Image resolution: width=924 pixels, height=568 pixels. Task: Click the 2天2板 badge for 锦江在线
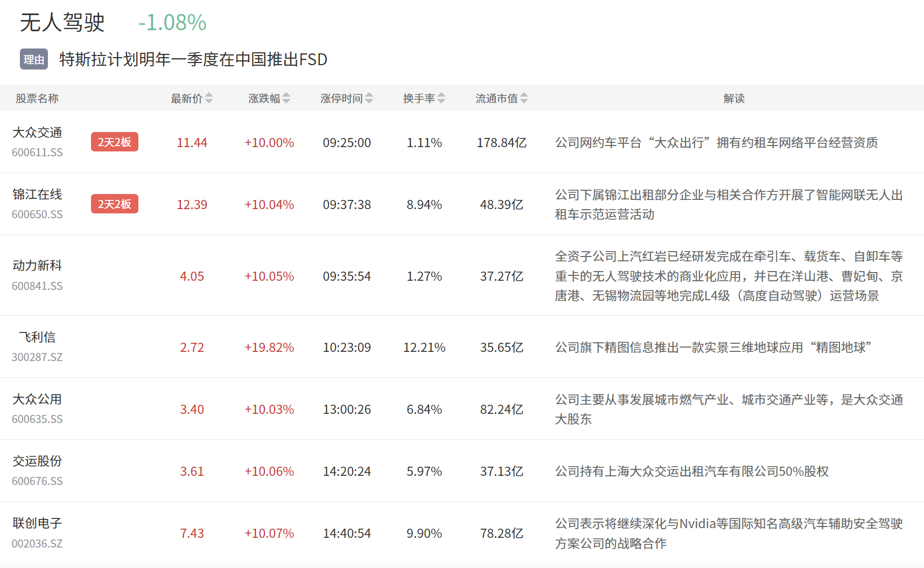pos(114,204)
